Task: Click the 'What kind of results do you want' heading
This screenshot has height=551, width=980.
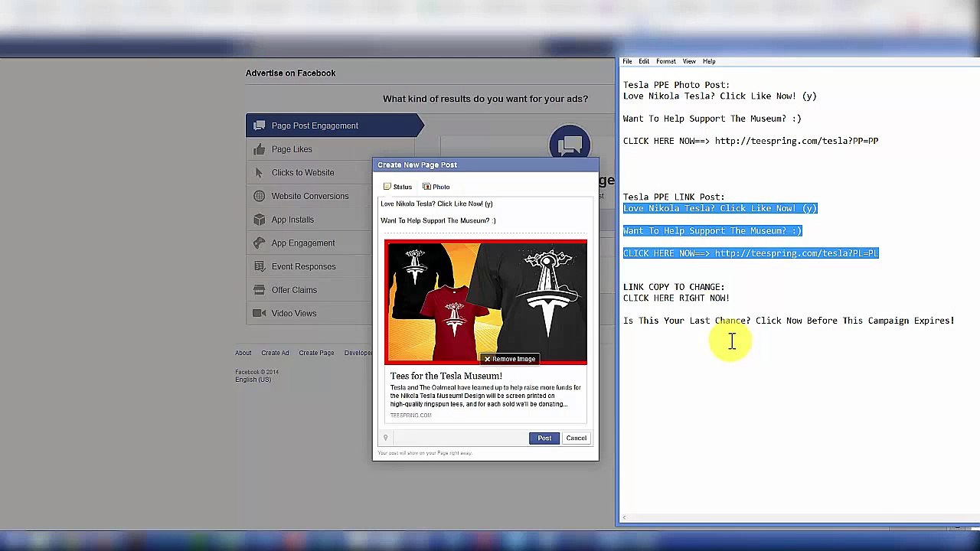Action: [x=485, y=99]
